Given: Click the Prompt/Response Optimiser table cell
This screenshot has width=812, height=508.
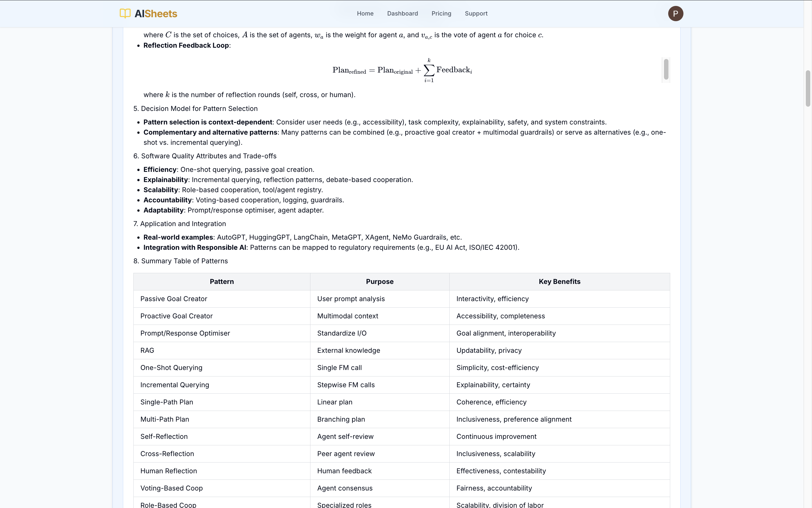Looking at the screenshot, I should [222, 333].
